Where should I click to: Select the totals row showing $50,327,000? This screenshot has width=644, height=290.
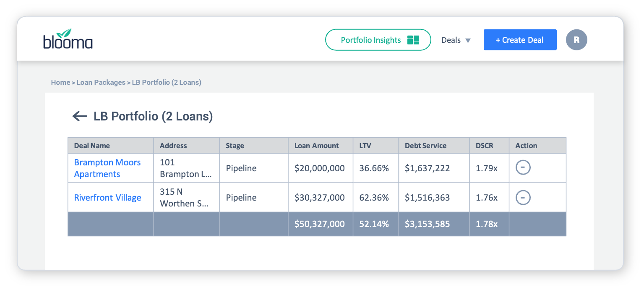coord(320,224)
